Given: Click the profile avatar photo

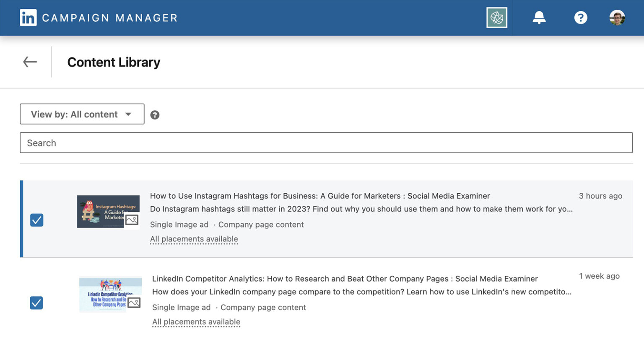Looking at the screenshot, I should [x=616, y=17].
